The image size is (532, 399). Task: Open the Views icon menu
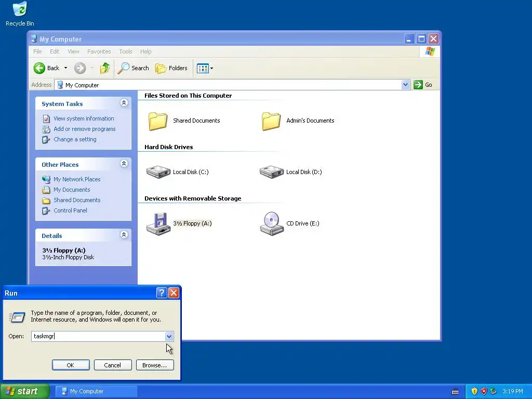pyautogui.click(x=205, y=68)
